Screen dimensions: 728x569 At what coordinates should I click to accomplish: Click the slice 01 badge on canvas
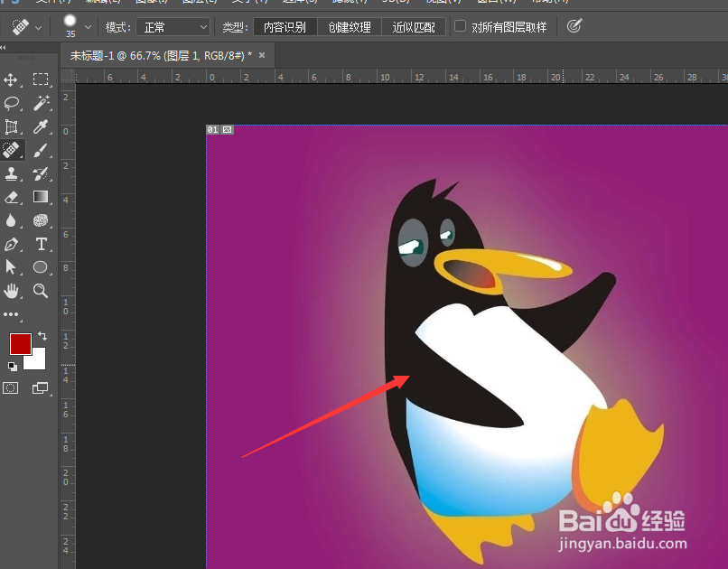point(212,130)
